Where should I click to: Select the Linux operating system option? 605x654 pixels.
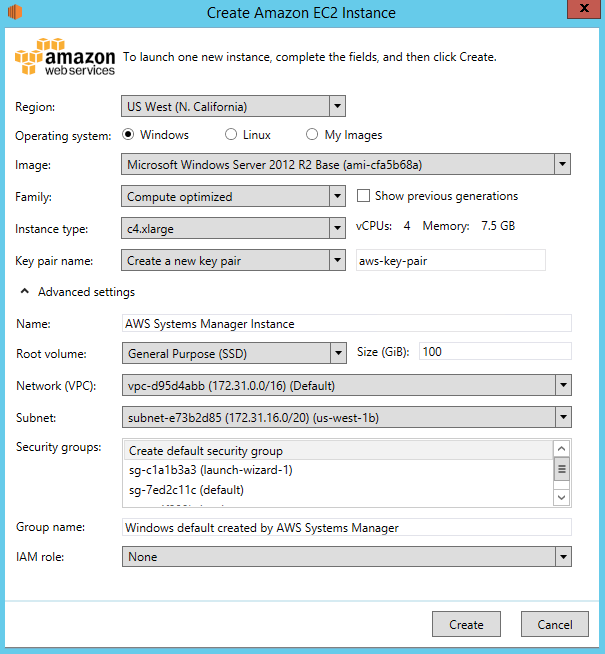[231, 135]
